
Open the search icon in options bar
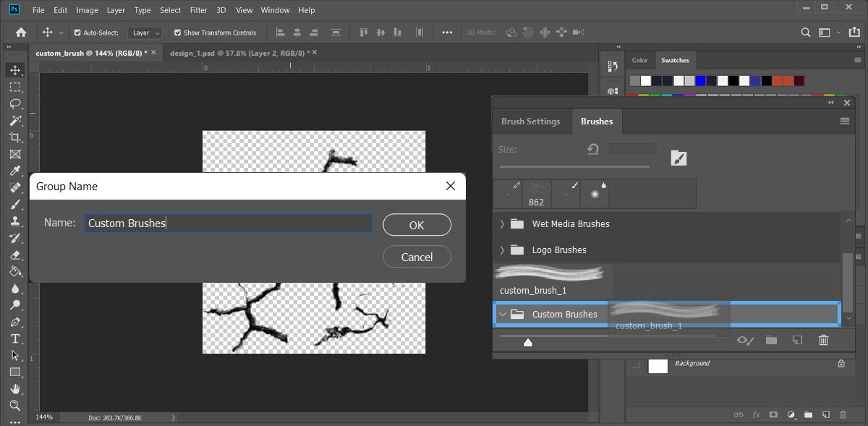806,33
